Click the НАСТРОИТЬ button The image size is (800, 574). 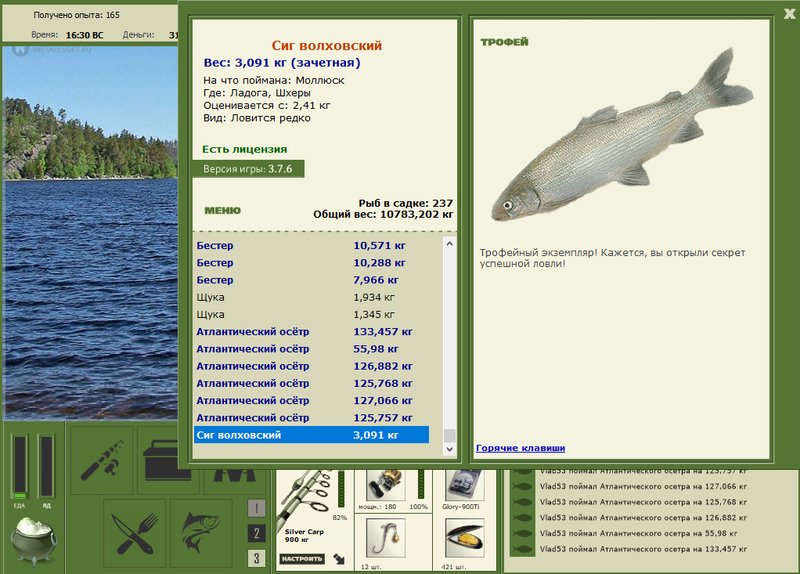point(302,559)
